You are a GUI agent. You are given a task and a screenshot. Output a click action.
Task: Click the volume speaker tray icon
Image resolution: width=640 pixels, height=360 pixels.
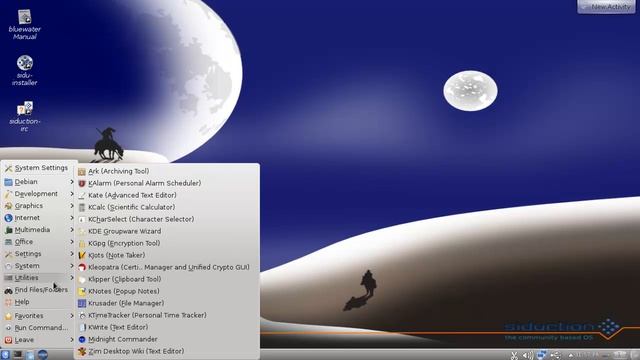[528, 356]
